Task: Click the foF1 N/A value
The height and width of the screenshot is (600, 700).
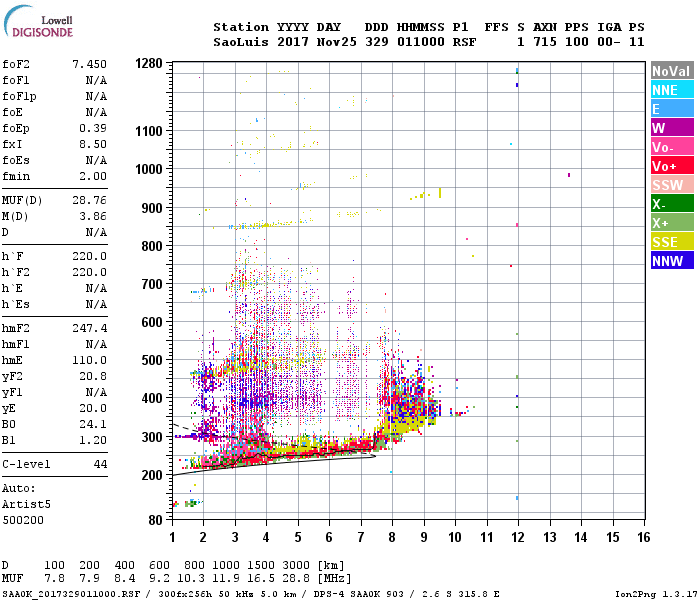Action: tap(96, 80)
